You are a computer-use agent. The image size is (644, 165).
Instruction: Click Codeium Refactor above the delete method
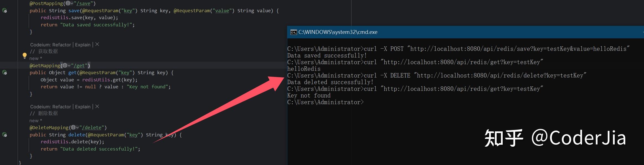pos(62,107)
